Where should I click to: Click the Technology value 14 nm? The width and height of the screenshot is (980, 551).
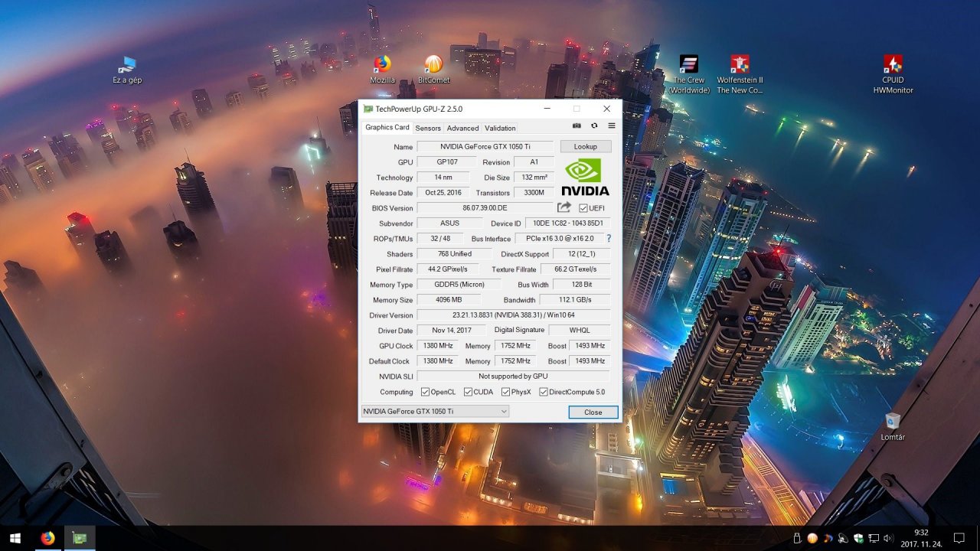click(443, 178)
